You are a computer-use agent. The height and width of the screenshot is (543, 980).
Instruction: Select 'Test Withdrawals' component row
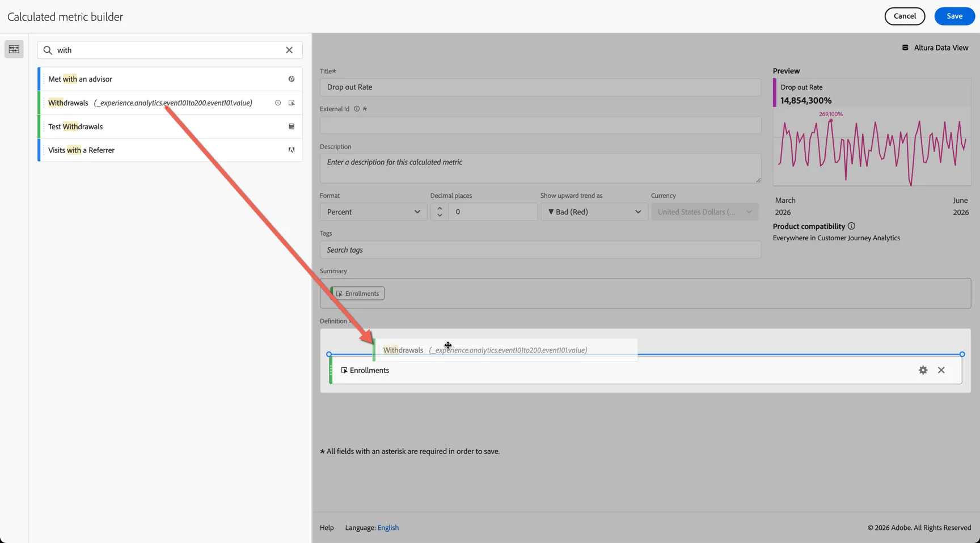click(170, 126)
